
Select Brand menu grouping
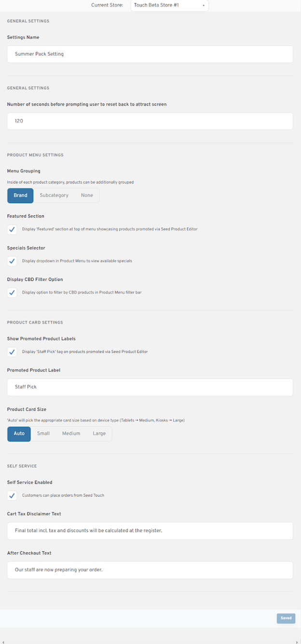[x=20, y=196]
